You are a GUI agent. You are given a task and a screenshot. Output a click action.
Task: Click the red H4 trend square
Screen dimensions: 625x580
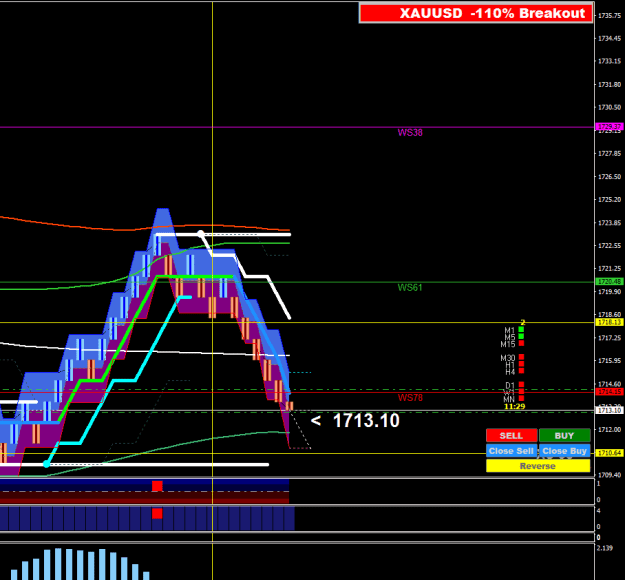point(521,371)
